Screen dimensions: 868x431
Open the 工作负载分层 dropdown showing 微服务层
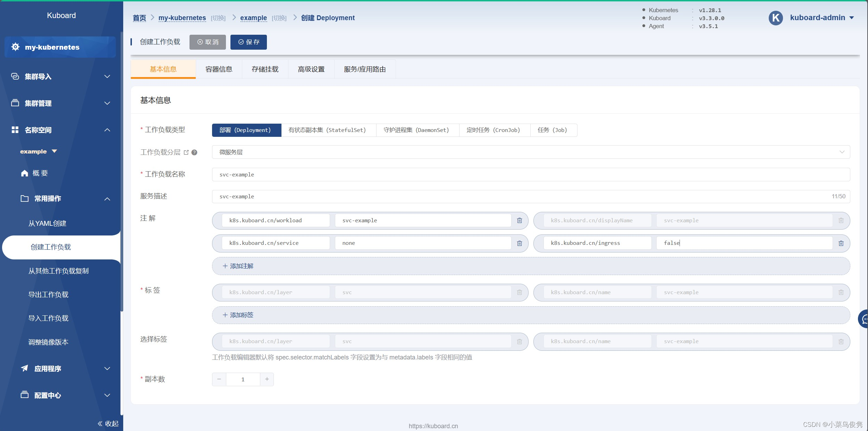point(531,152)
